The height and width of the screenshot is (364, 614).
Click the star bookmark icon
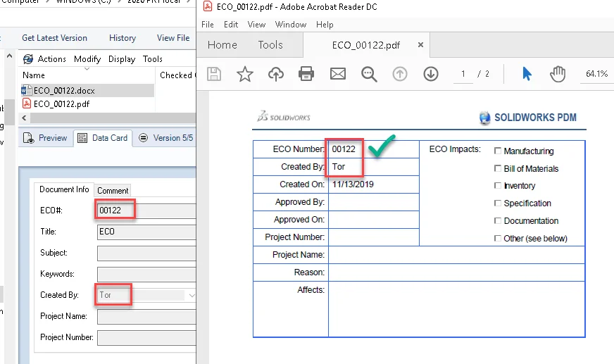[245, 74]
